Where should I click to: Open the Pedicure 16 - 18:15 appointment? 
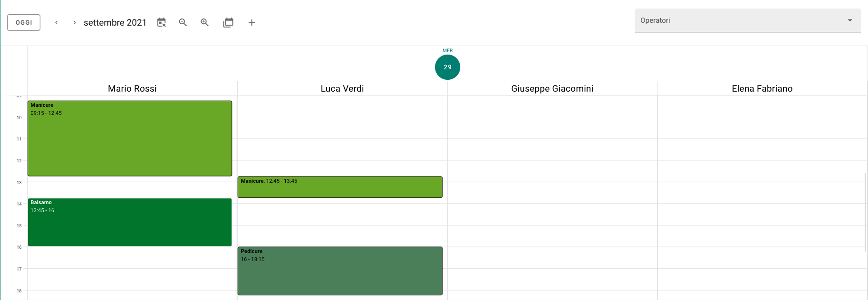pyautogui.click(x=340, y=271)
